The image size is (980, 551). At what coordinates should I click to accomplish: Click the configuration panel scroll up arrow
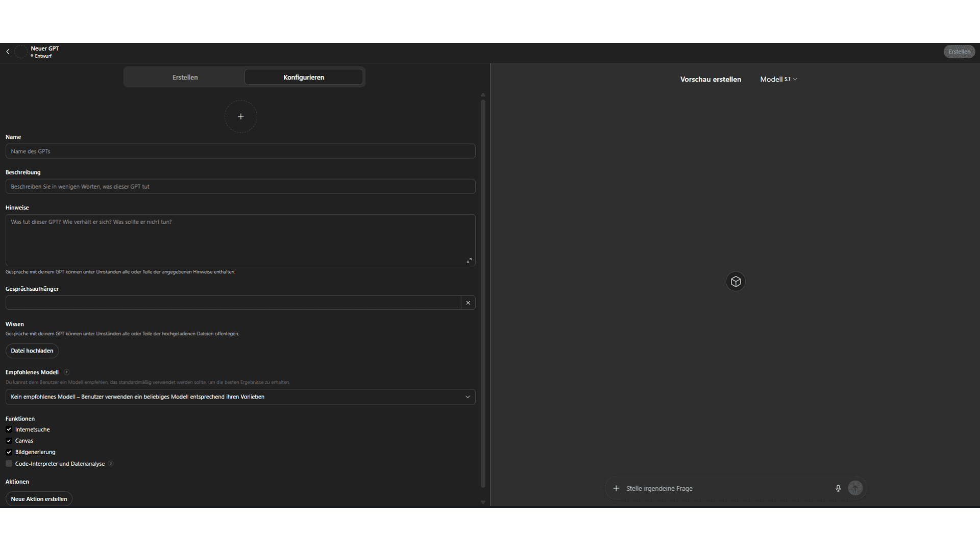483,95
